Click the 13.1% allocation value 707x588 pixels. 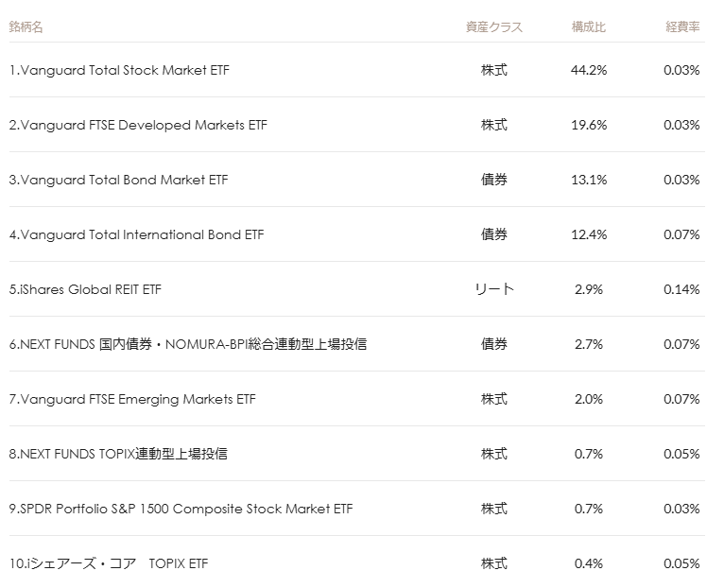click(589, 180)
